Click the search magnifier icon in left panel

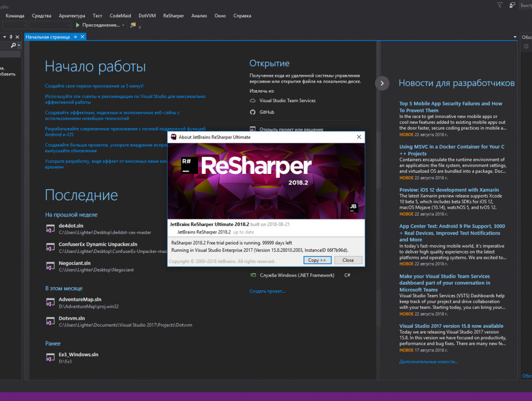(13, 45)
